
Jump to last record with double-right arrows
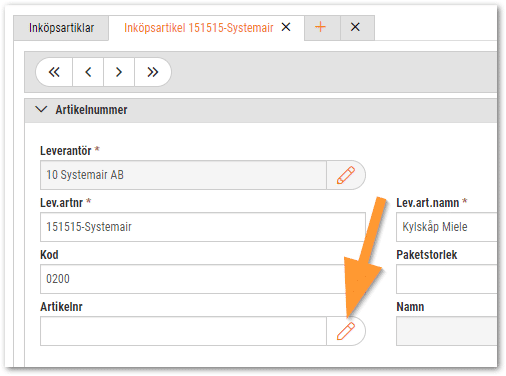pyautogui.click(x=153, y=72)
